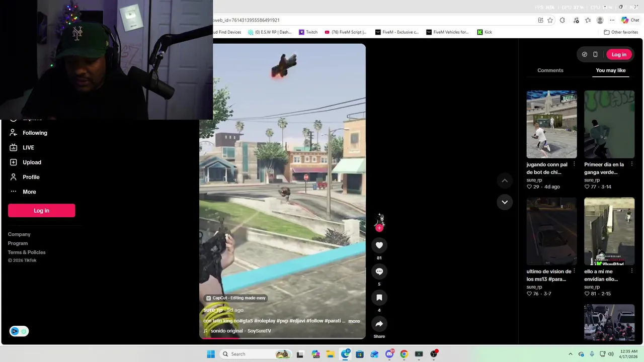Open File Explorer from taskbar
The height and width of the screenshot is (362, 644).
[330, 354]
